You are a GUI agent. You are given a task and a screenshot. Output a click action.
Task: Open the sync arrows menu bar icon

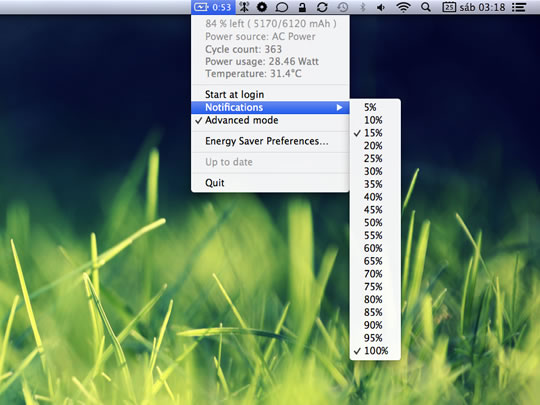coord(322,7)
